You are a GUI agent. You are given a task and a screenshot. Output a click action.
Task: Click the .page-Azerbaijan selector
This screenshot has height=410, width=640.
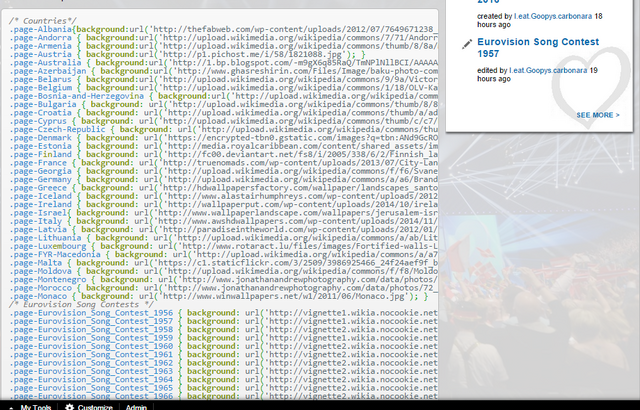point(47,71)
